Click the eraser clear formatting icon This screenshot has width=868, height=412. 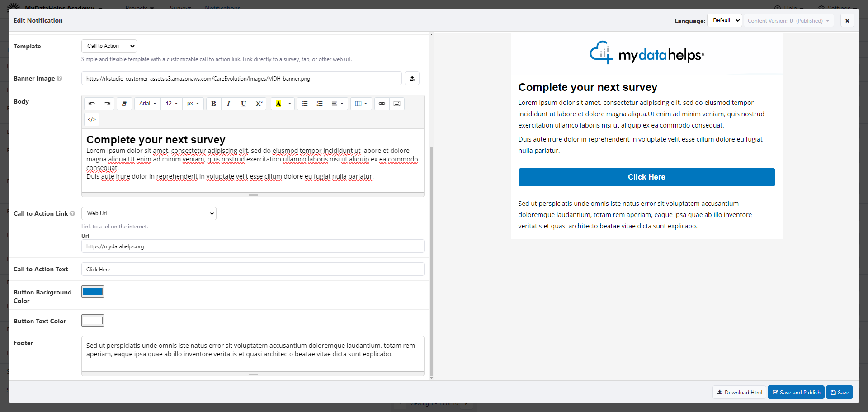click(x=124, y=104)
